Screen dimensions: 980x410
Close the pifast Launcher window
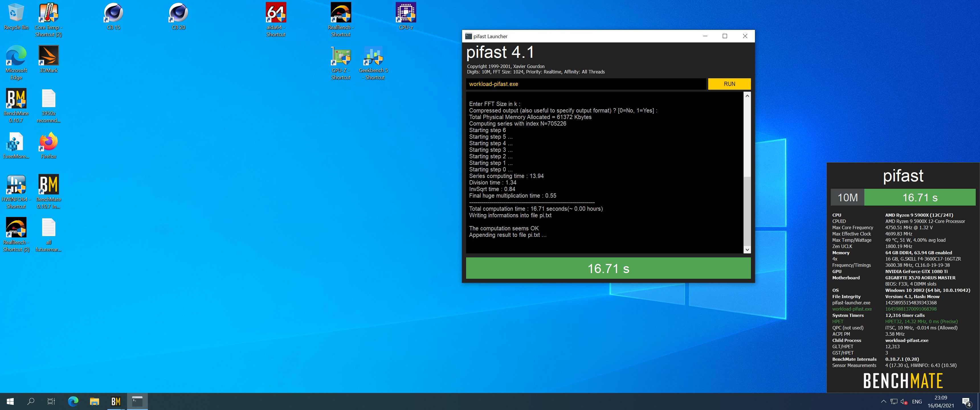[745, 36]
